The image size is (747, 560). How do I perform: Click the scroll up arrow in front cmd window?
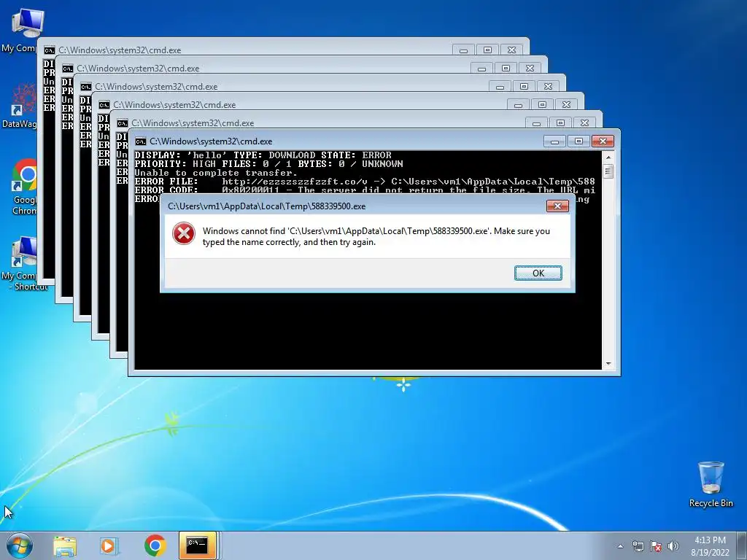pyautogui.click(x=608, y=157)
